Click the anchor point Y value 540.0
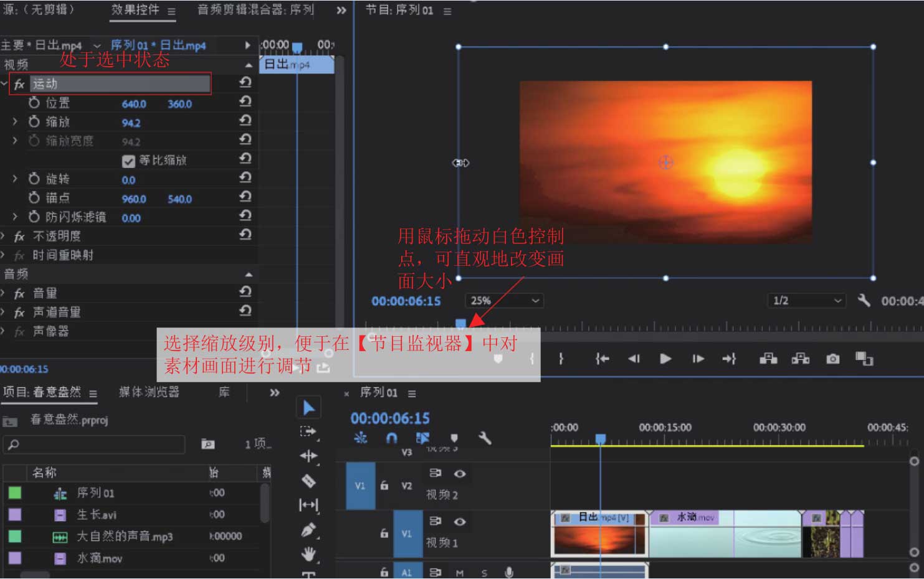 coord(179,199)
